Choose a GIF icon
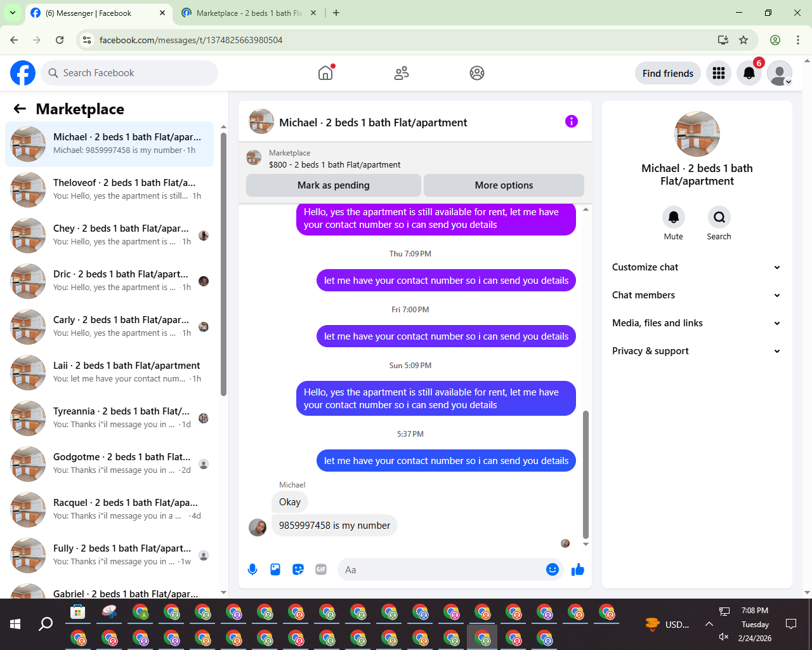Image resolution: width=812 pixels, height=650 pixels. click(321, 569)
